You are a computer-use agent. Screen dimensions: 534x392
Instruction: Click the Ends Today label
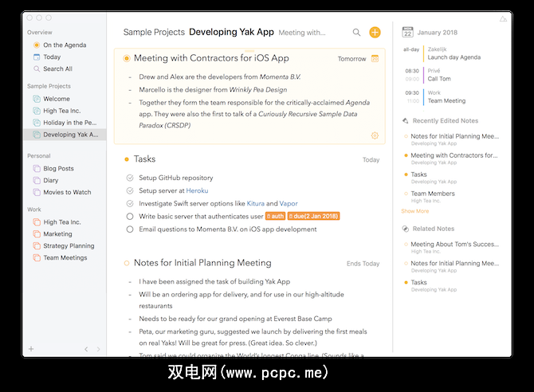coord(363,264)
